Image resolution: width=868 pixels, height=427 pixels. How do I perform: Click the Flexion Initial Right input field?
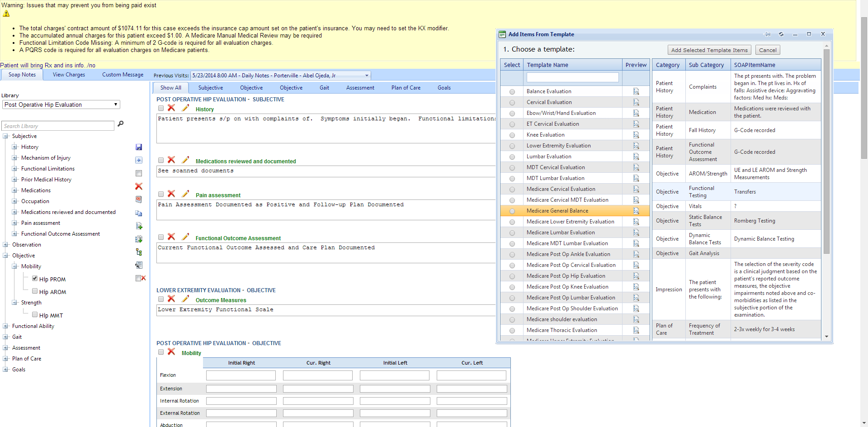(241, 375)
